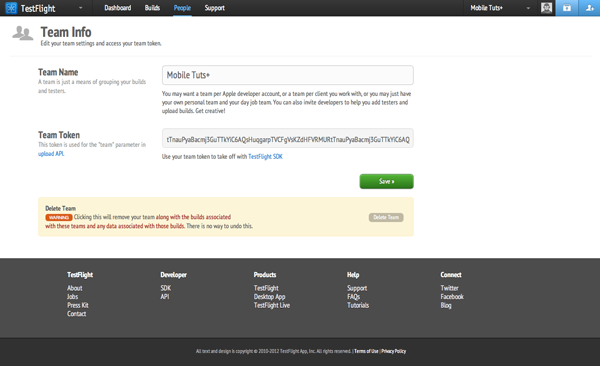600x366 pixels.
Task: Click the Team Info people icon
Action: (23, 33)
